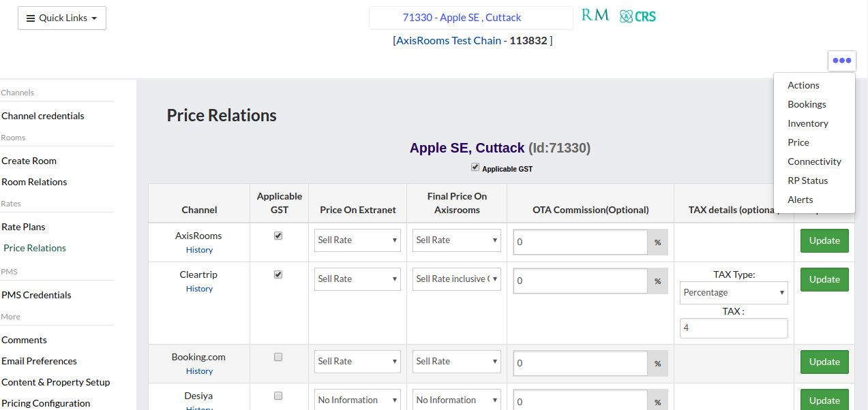Click the 71330 - Apple SE, Cuttack selector
The width and height of the screenshot is (868, 410).
click(x=471, y=18)
